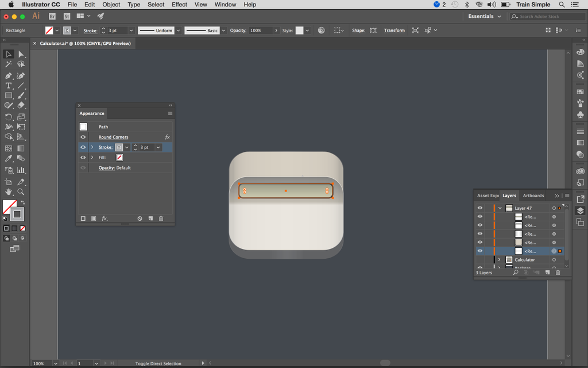Click the Transform button in the control bar
This screenshot has height=368, width=588.
tap(394, 30)
